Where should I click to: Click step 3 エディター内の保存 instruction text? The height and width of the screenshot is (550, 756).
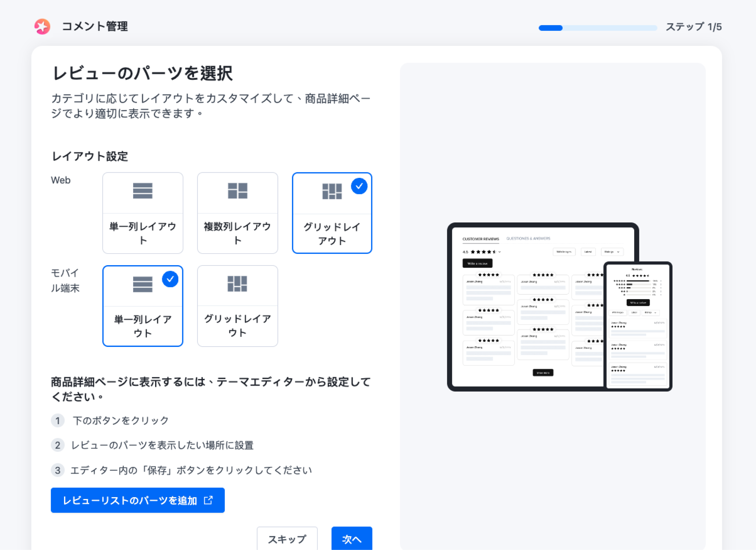(191, 470)
